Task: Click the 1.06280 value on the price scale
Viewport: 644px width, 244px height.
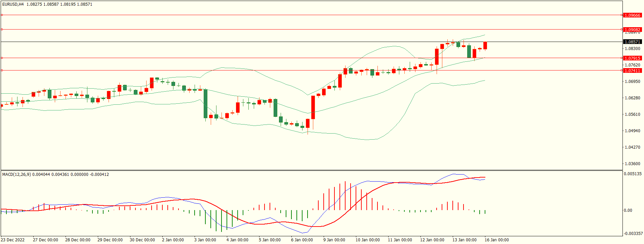Action: 632,98
